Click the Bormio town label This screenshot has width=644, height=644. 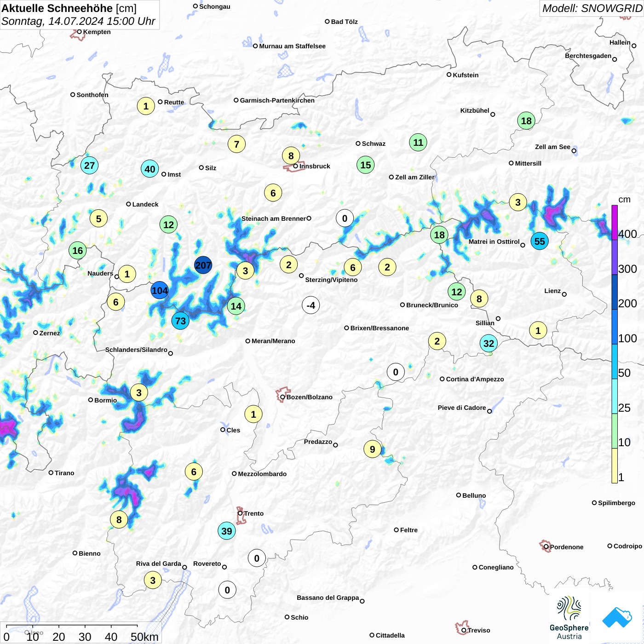click(x=105, y=400)
